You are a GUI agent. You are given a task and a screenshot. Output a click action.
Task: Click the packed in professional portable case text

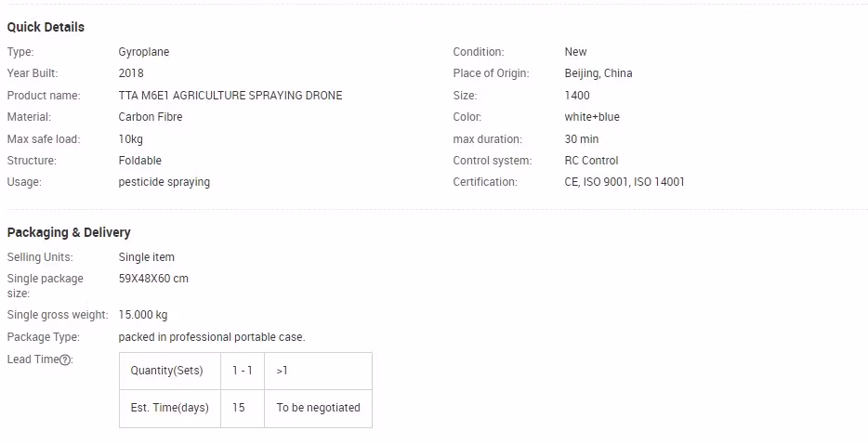pyautogui.click(x=212, y=337)
